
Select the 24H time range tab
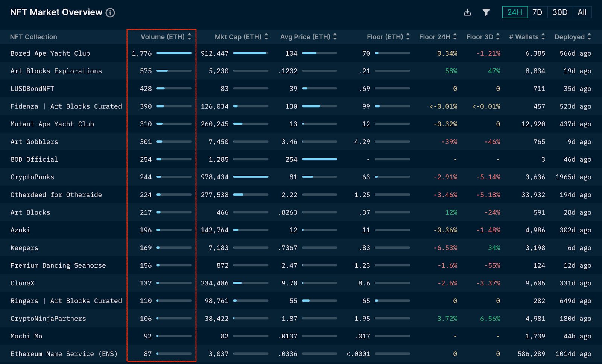click(515, 12)
